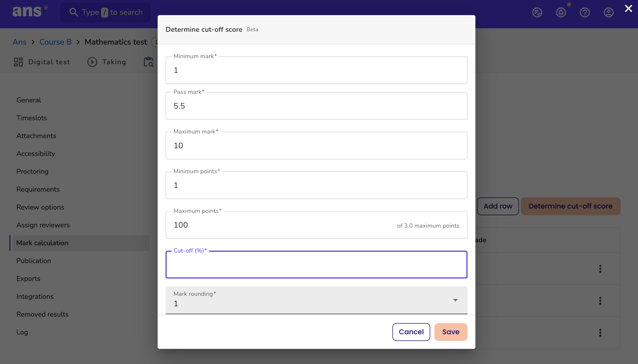638x364 pixels.
Task: Click the Add row button
Action: [x=497, y=206]
